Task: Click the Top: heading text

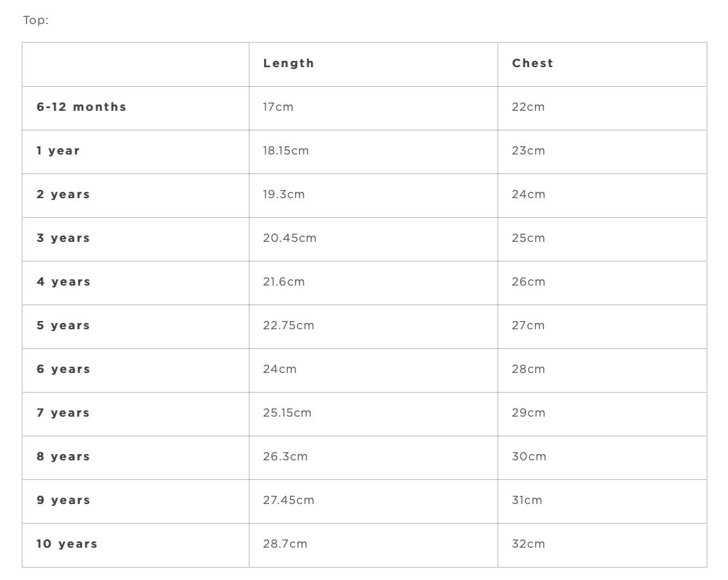Action: 35,20
